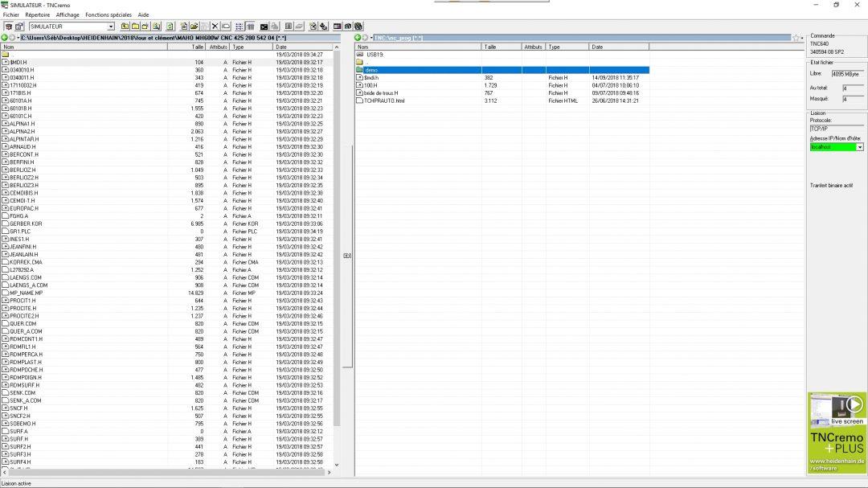Sort left pane by Date column
Viewport: 868px width, 488px height.
click(302, 47)
